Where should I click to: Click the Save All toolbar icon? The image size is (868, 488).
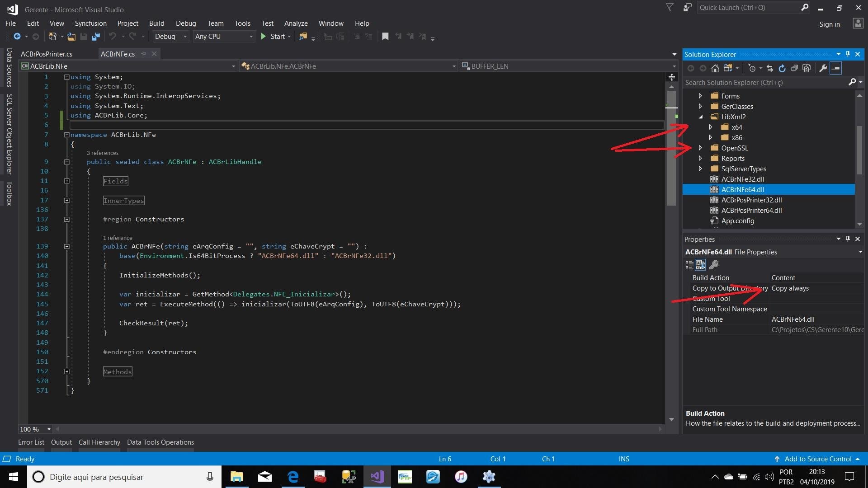pyautogui.click(x=96, y=37)
